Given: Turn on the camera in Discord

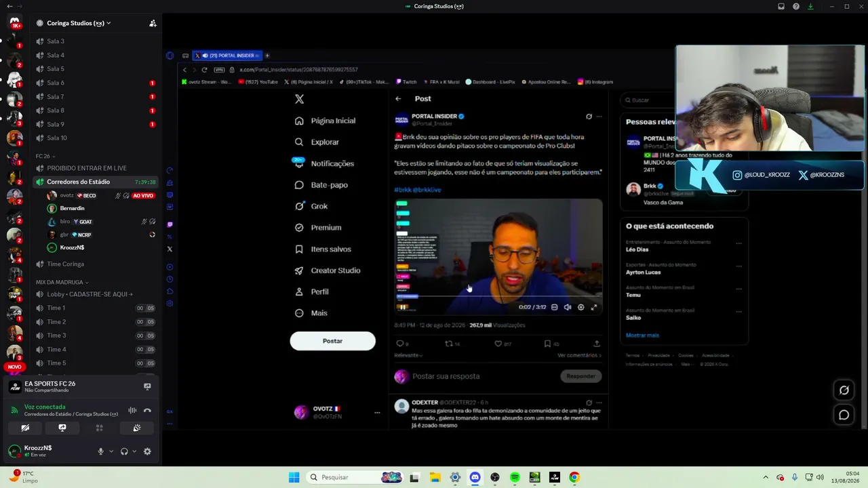Looking at the screenshot, I should click(25, 428).
